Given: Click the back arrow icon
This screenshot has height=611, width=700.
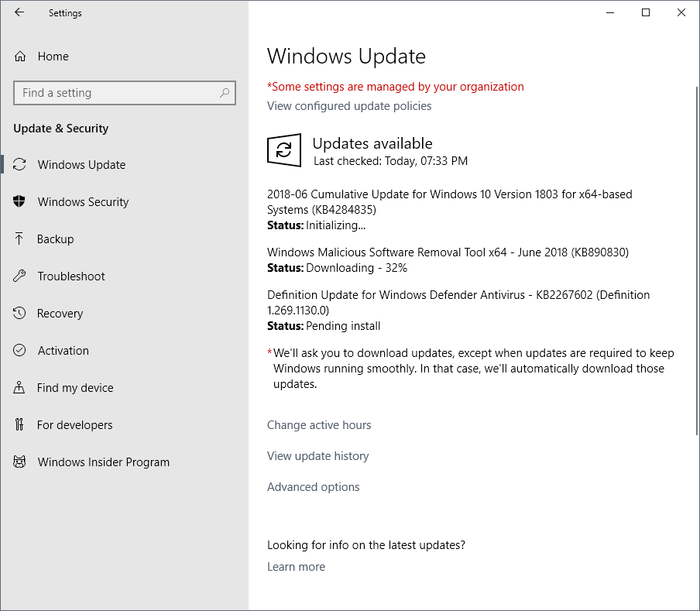Looking at the screenshot, I should point(19,12).
